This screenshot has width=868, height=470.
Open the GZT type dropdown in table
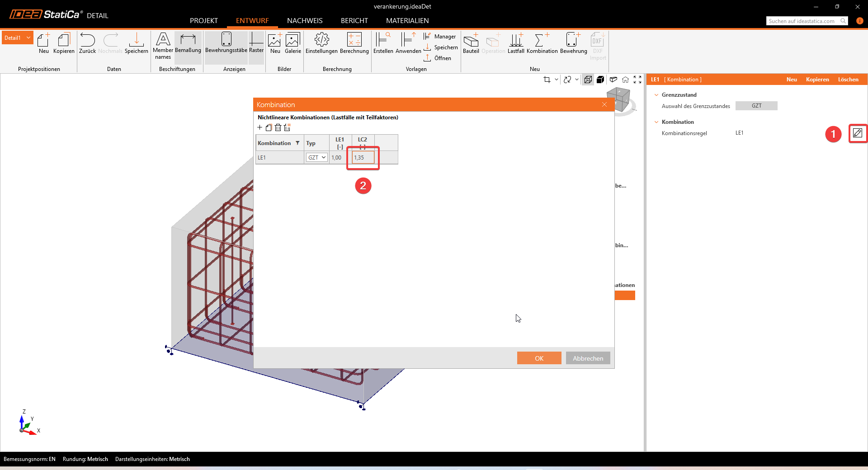pyautogui.click(x=317, y=157)
